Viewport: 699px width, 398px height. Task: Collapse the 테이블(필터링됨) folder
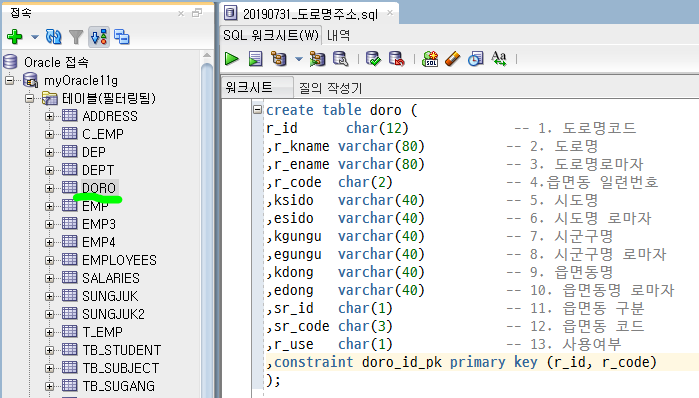[29, 98]
